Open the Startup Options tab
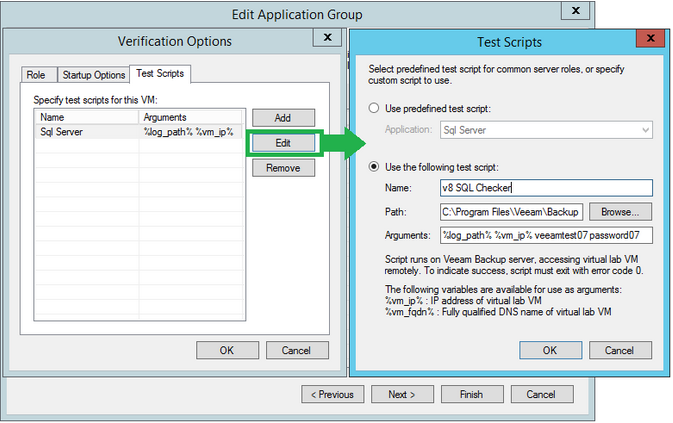673x423 pixels. click(x=93, y=75)
